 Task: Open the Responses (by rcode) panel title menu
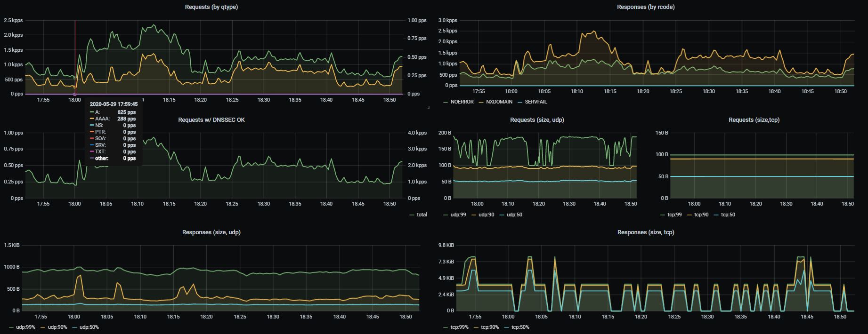click(x=646, y=7)
